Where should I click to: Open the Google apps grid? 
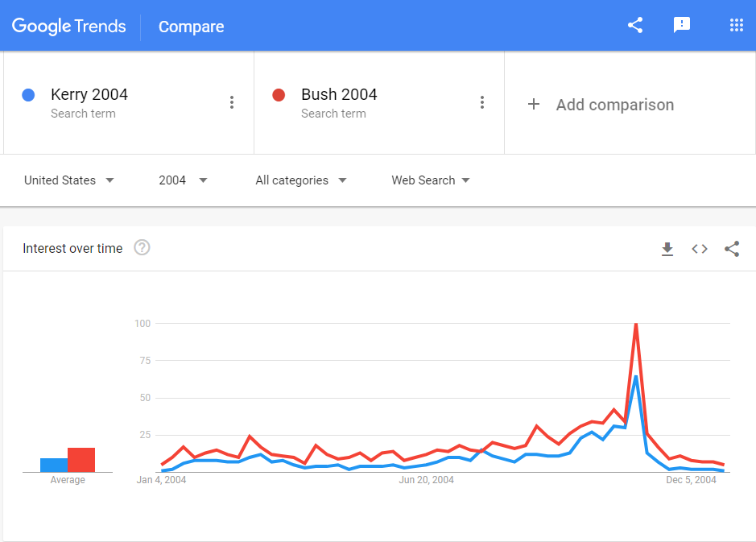[x=736, y=25]
